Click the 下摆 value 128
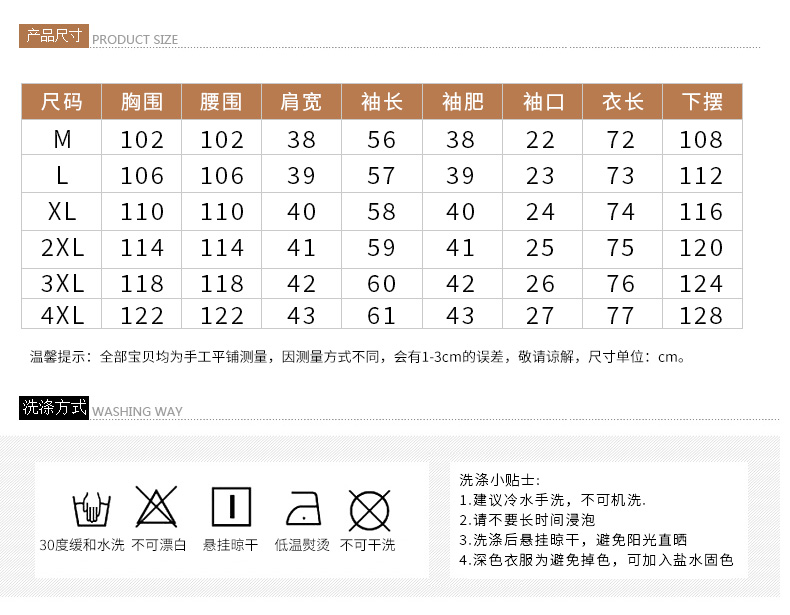The height and width of the screenshot is (615, 790). pos(701,316)
